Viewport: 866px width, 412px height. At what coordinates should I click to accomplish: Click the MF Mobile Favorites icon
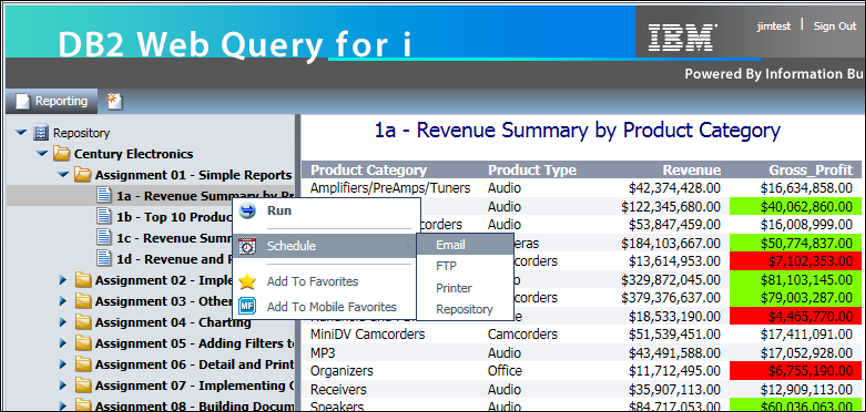pyautogui.click(x=247, y=307)
